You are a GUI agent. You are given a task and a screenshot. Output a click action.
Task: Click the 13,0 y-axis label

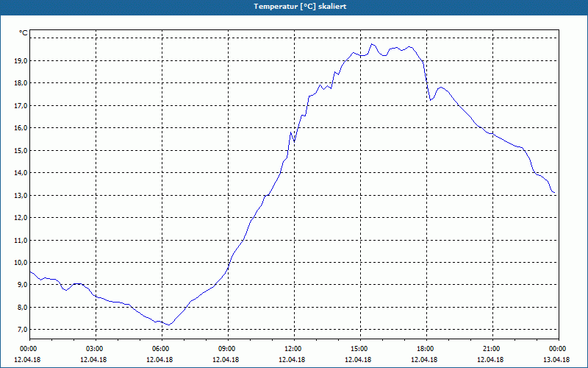(21, 195)
